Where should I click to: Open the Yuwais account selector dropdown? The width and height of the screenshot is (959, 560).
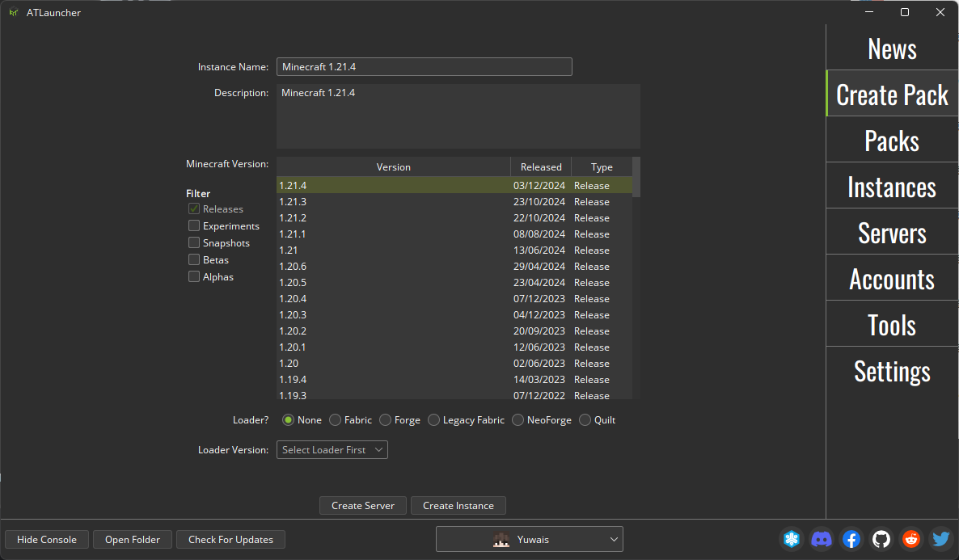530,539
